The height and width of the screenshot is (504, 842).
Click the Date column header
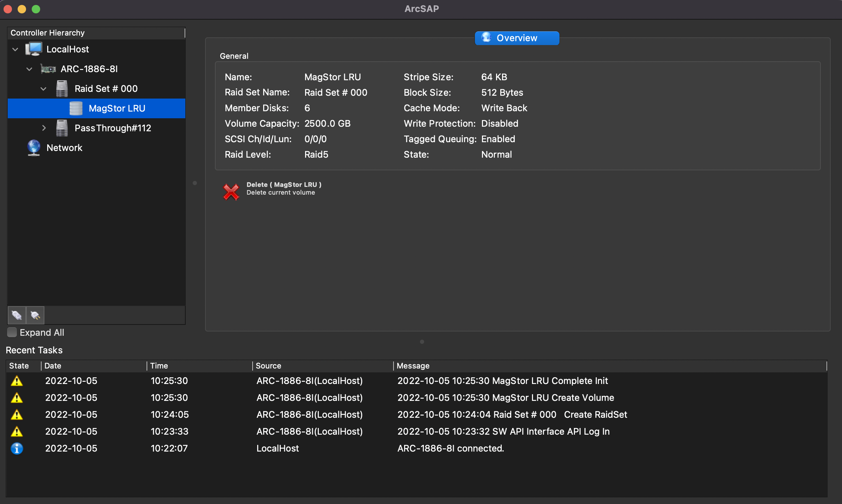coord(53,366)
